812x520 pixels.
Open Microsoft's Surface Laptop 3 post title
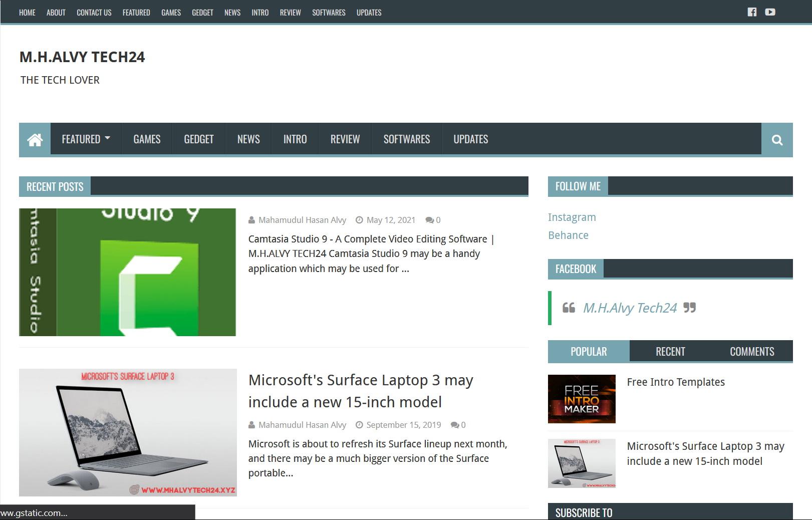click(361, 391)
